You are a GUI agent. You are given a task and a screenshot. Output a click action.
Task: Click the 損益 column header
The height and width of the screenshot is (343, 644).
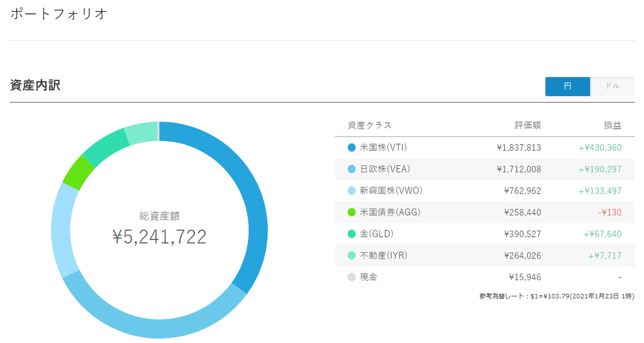point(612,125)
